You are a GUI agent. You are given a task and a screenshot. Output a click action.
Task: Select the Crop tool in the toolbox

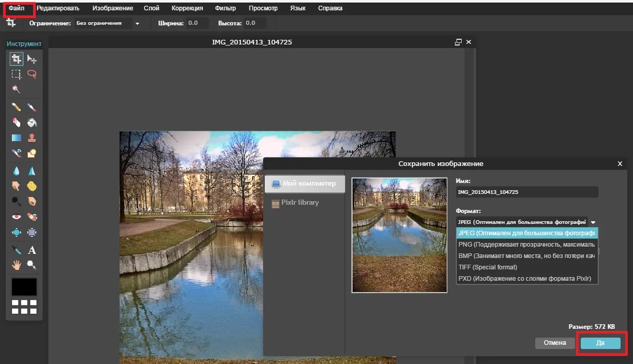click(17, 59)
